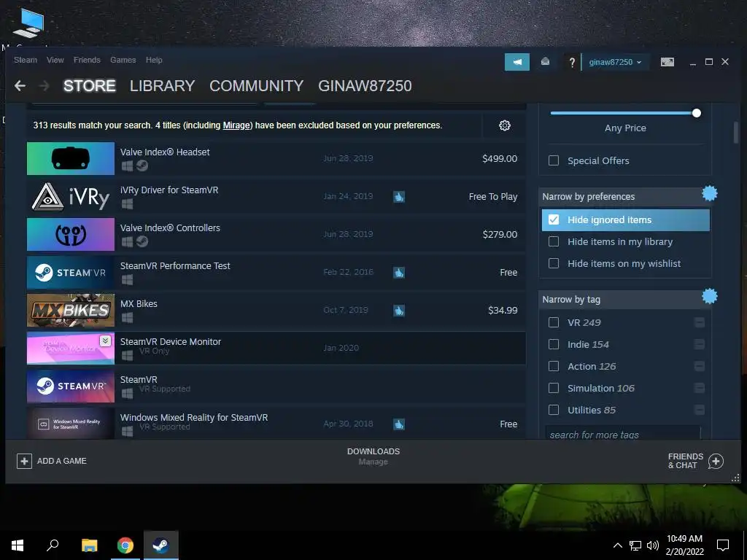The height and width of the screenshot is (560, 747).
Task: Click the blue badge on Narrow by tag
Action: [709, 296]
